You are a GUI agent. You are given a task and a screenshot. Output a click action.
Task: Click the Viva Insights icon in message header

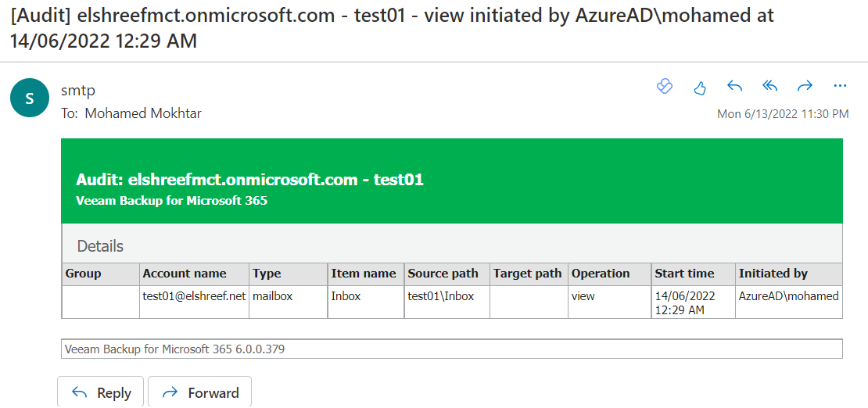pos(664,86)
